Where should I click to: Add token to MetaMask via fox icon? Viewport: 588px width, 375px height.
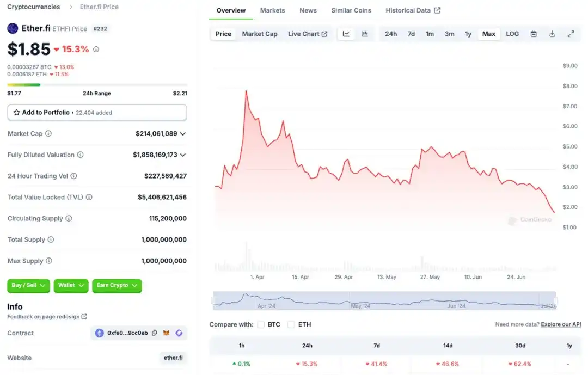click(167, 333)
